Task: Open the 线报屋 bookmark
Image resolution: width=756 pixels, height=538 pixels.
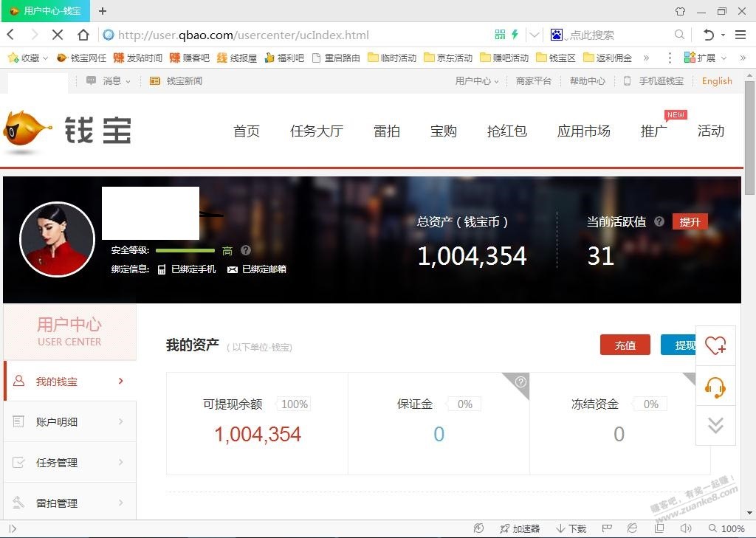Action: coord(237,58)
